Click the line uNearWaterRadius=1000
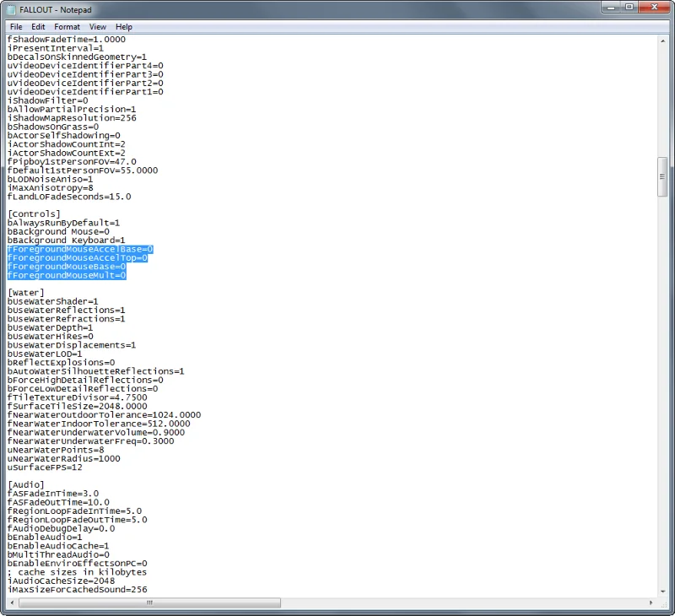The image size is (675, 616). click(x=63, y=459)
